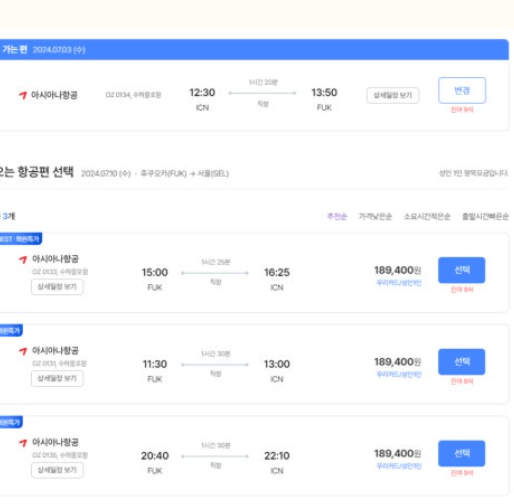This screenshot has width=514, height=504.
Task: Click the card discount link under the 15:00 flight price
Action: (x=399, y=283)
